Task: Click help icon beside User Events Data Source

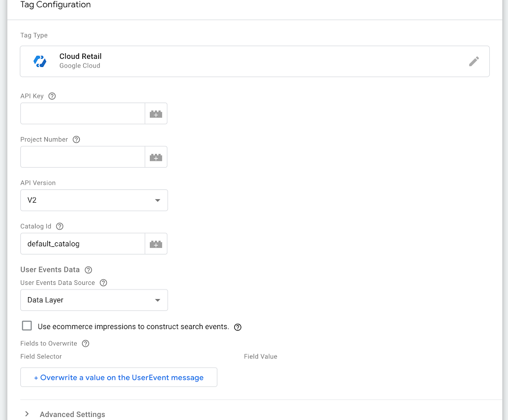Action: (103, 283)
